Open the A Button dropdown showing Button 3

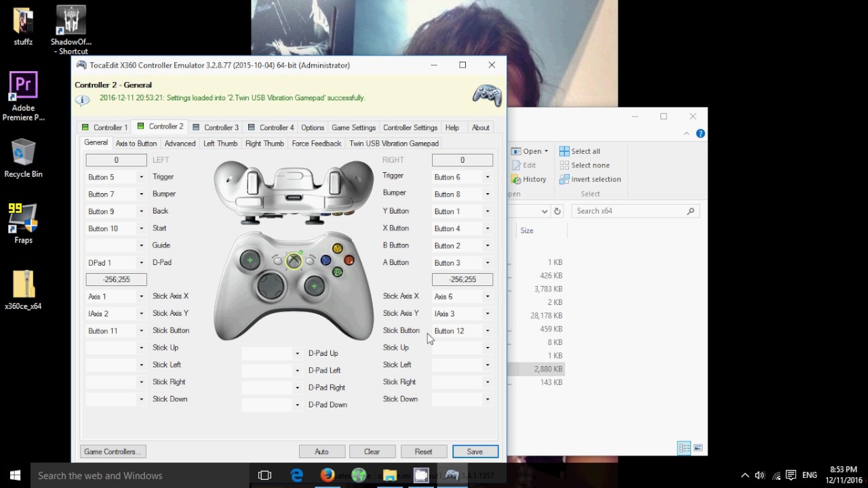click(x=488, y=263)
